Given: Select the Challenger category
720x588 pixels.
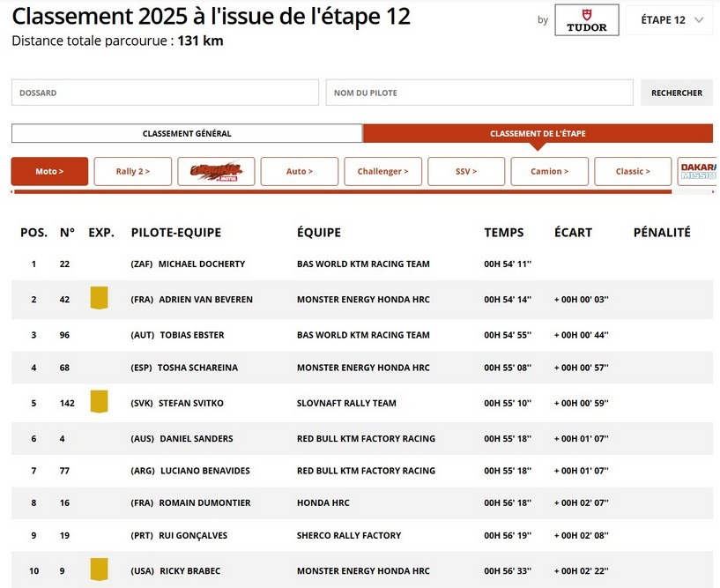Looking at the screenshot, I should click(383, 171).
